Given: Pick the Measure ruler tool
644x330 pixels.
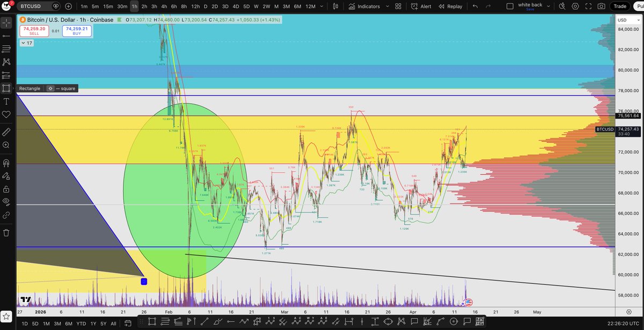Looking at the screenshot, I should click(x=6, y=131).
